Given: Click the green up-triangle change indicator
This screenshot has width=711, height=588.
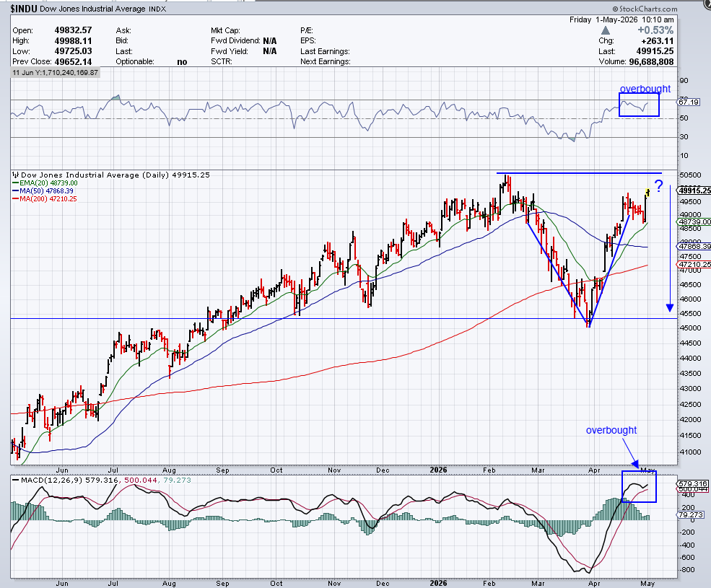Looking at the screenshot, I should point(606,31).
